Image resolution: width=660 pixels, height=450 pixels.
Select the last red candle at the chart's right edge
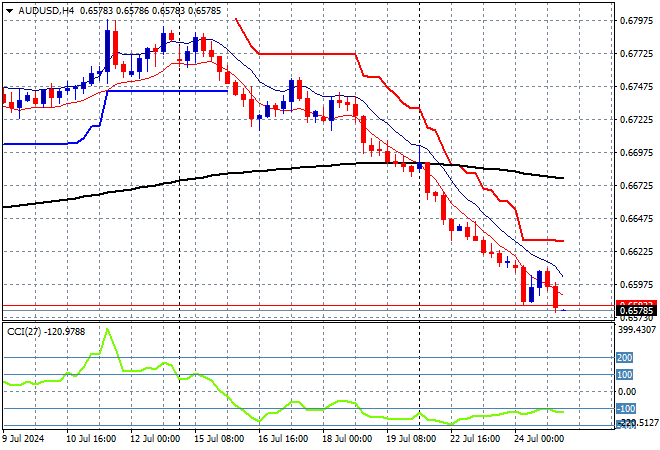tap(556, 297)
